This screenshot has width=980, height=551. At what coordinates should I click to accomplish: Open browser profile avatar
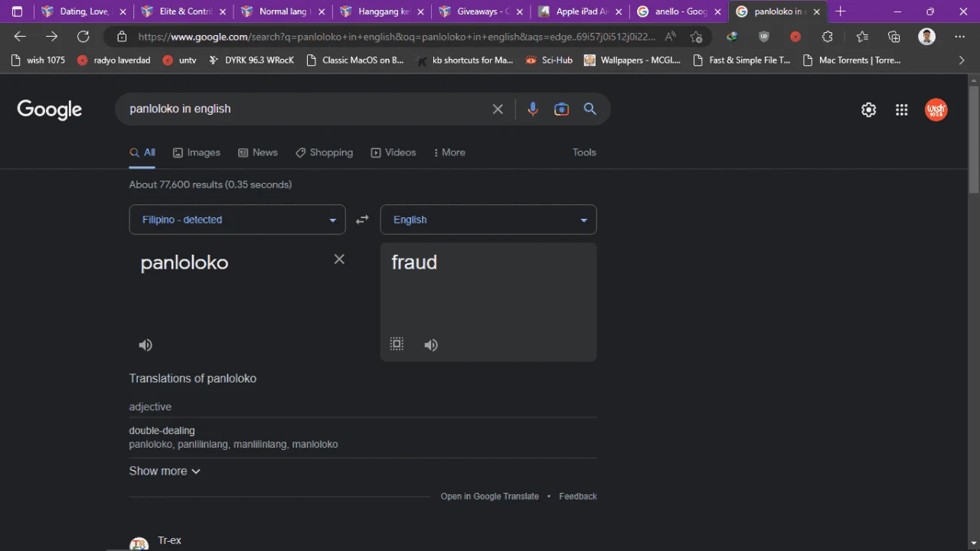(926, 37)
